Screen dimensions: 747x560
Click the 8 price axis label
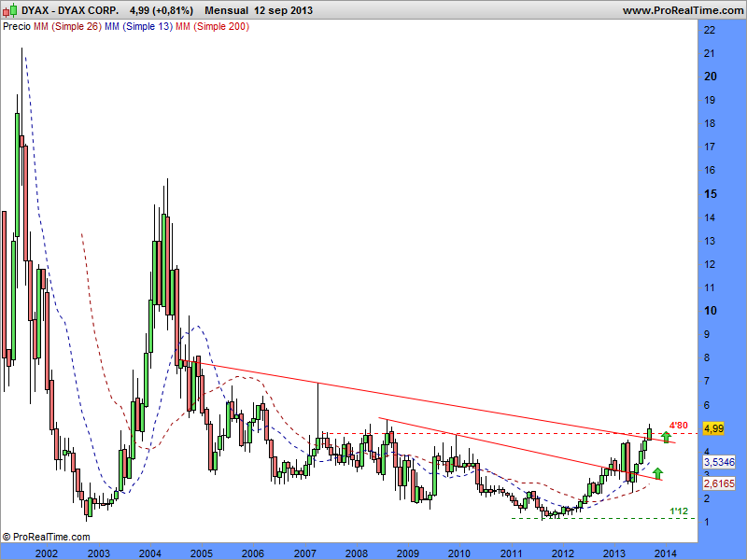pos(707,358)
